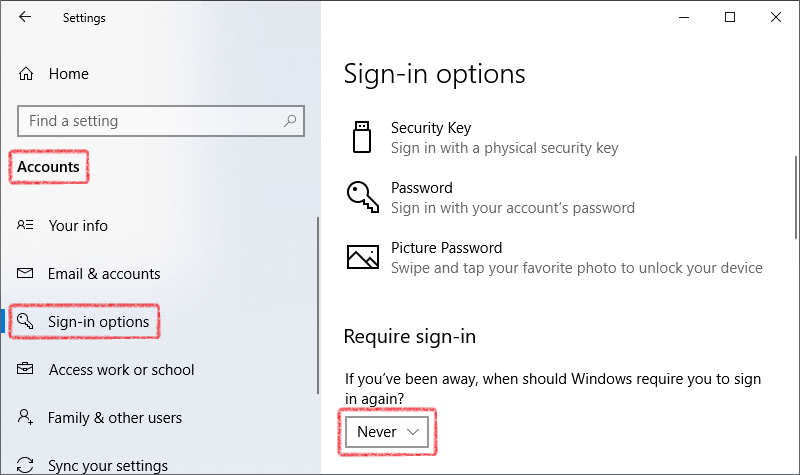Click the Sign-in options key icon
This screenshot has height=475, width=800.
24,321
